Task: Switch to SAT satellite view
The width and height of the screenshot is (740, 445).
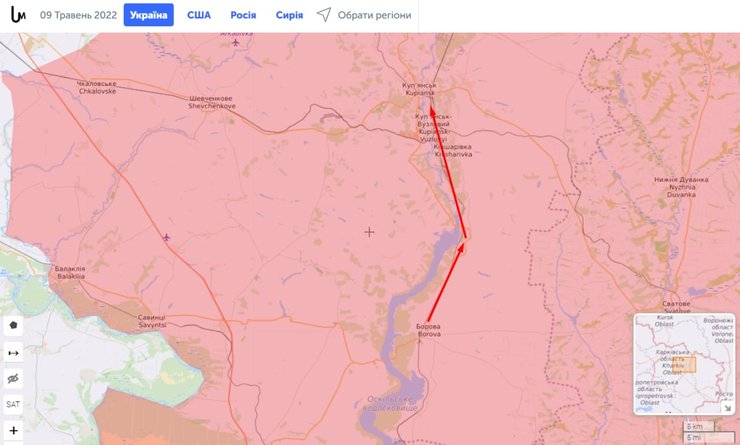Action: click(x=13, y=405)
